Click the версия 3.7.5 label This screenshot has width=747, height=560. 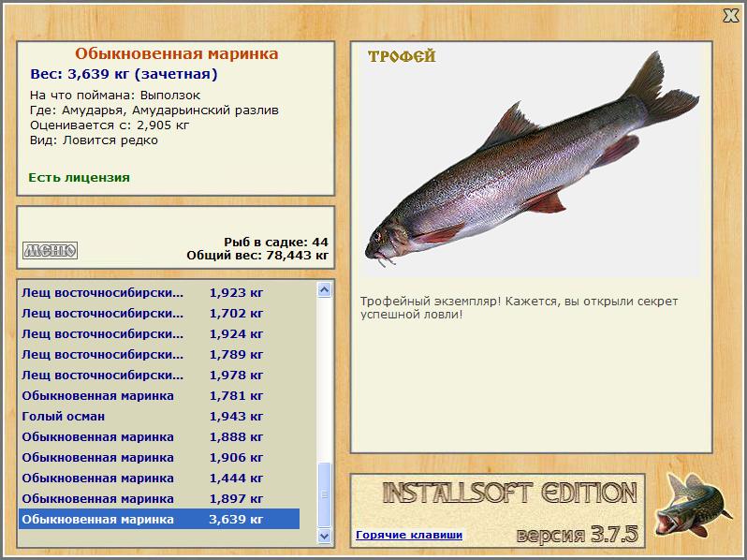[x=577, y=535]
